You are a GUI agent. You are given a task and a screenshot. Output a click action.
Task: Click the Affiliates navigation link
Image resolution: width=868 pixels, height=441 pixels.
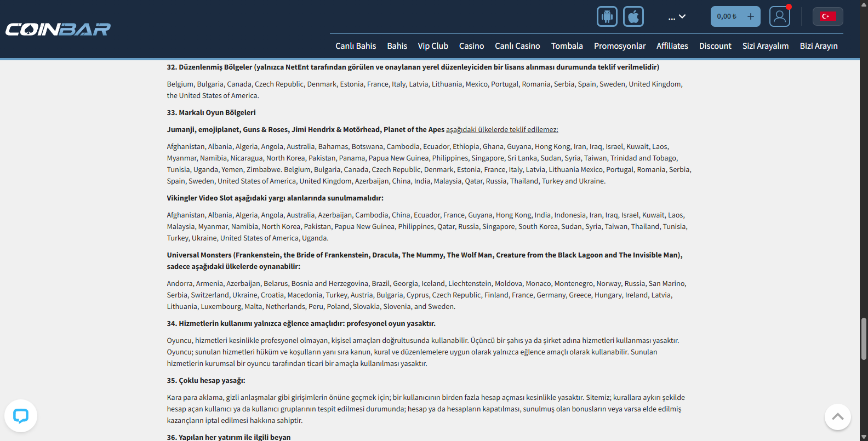672,46
